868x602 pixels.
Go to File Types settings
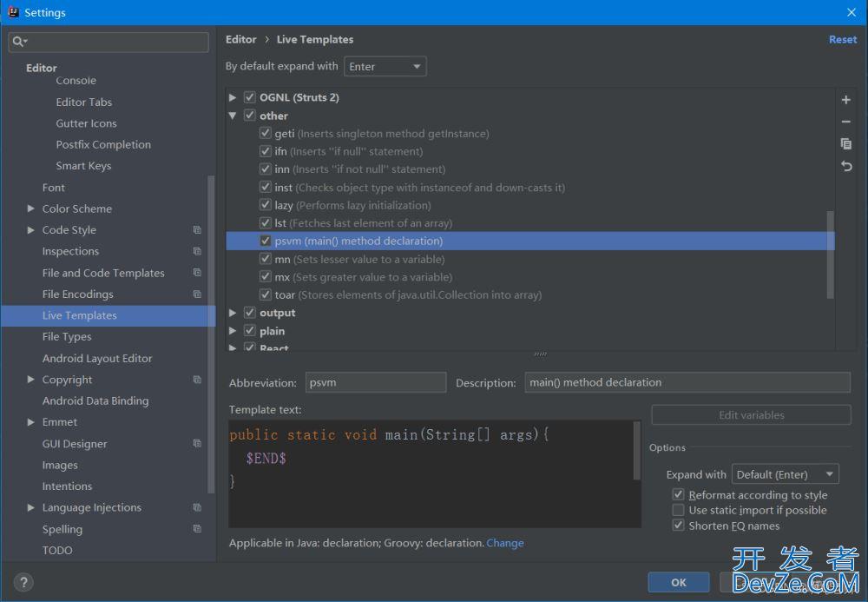coord(67,337)
